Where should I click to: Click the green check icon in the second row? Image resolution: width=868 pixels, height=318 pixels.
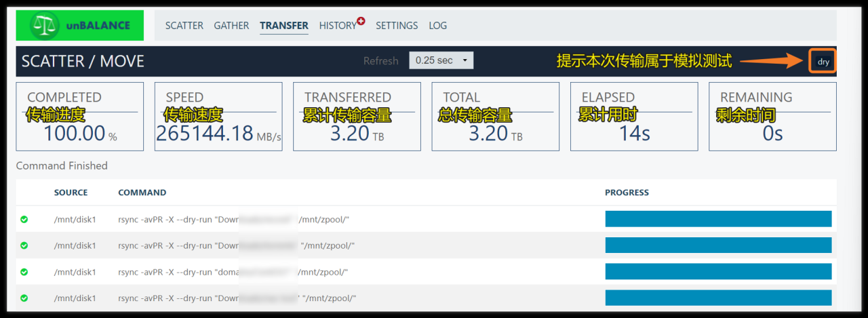coord(24,245)
